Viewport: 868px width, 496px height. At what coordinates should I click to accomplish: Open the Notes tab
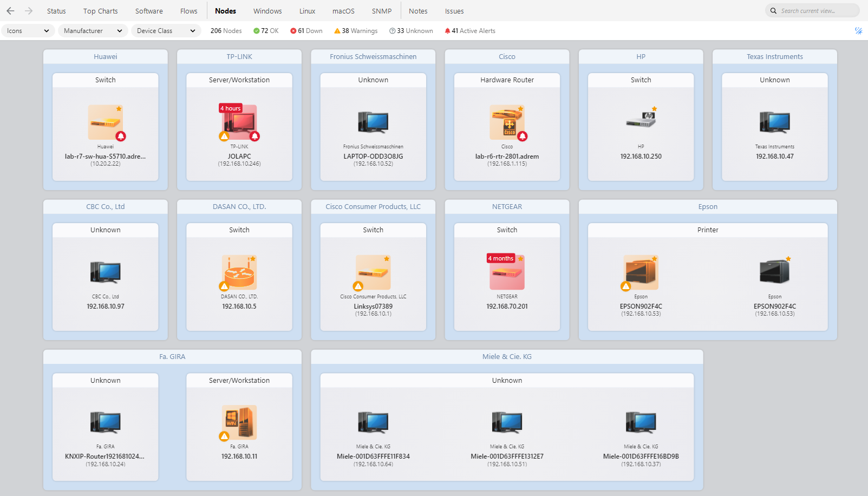(418, 11)
